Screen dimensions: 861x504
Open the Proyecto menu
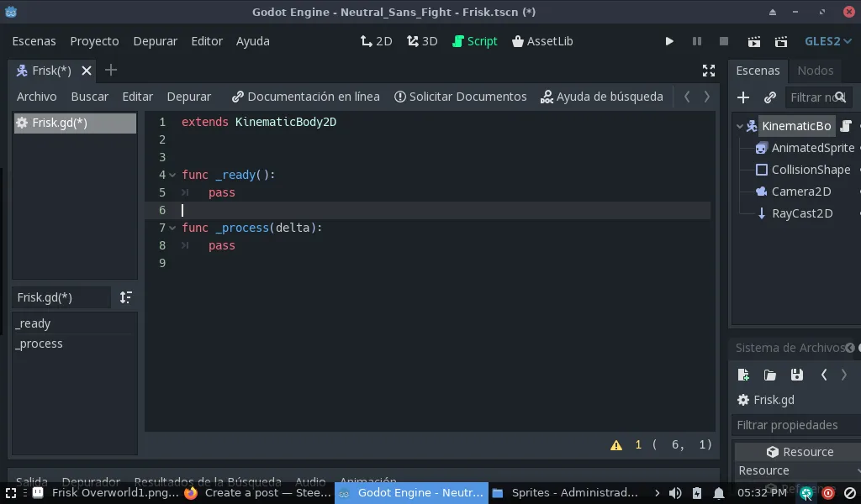pyautogui.click(x=94, y=41)
